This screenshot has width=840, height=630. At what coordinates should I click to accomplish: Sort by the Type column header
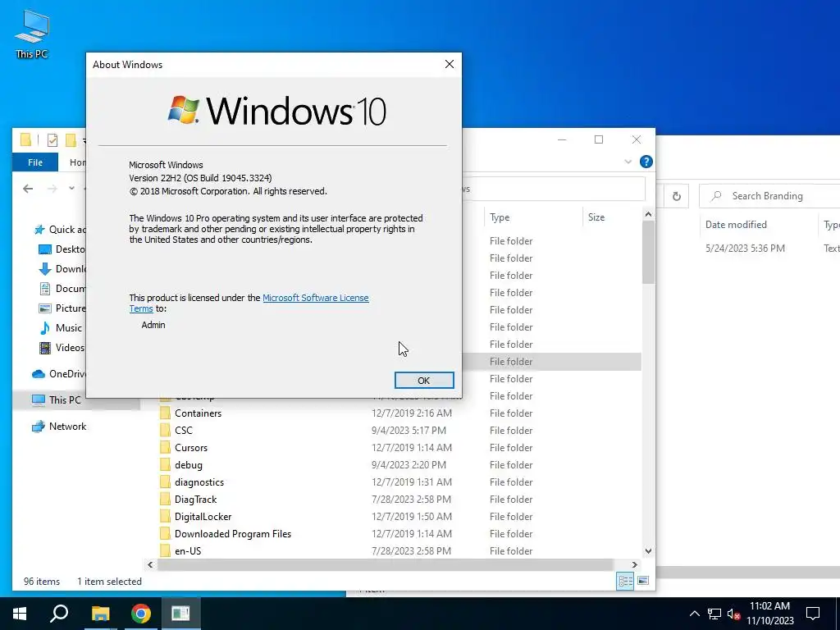tap(500, 217)
